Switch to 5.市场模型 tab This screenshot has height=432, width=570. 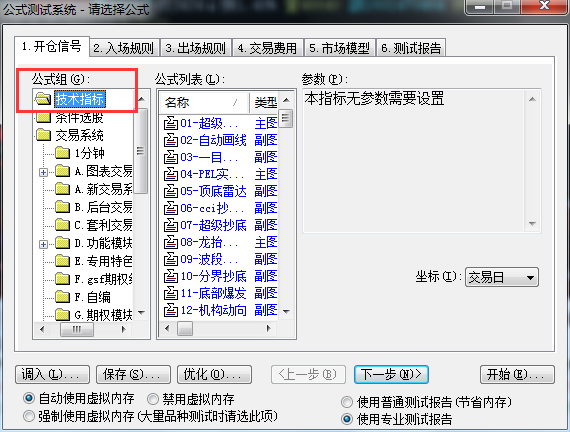pos(340,48)
